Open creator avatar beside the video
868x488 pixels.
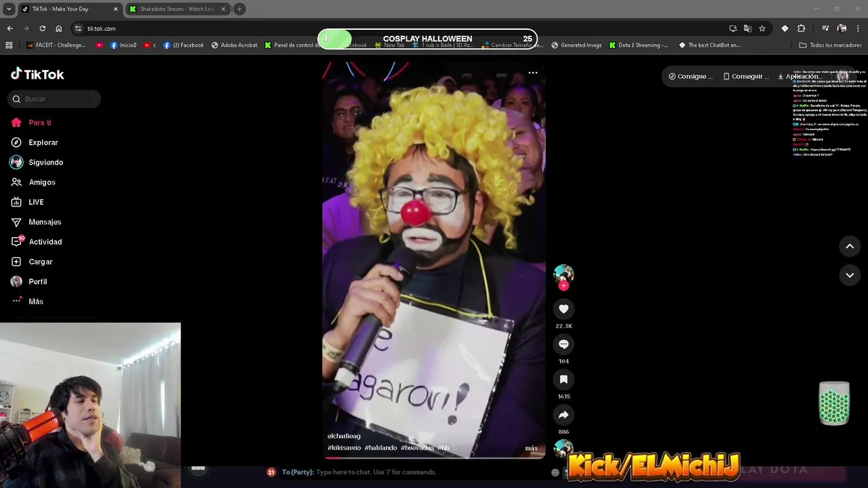pyautogui.click(x=564, y=274)
